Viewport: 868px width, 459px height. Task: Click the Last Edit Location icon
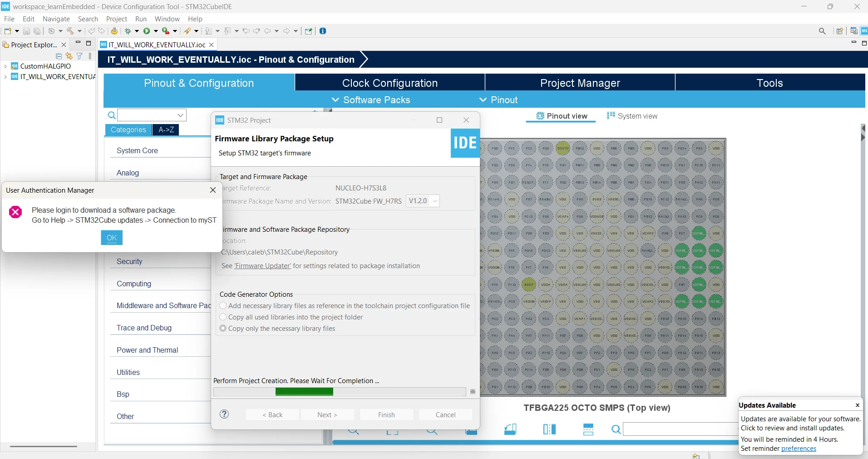click(246, 31)
